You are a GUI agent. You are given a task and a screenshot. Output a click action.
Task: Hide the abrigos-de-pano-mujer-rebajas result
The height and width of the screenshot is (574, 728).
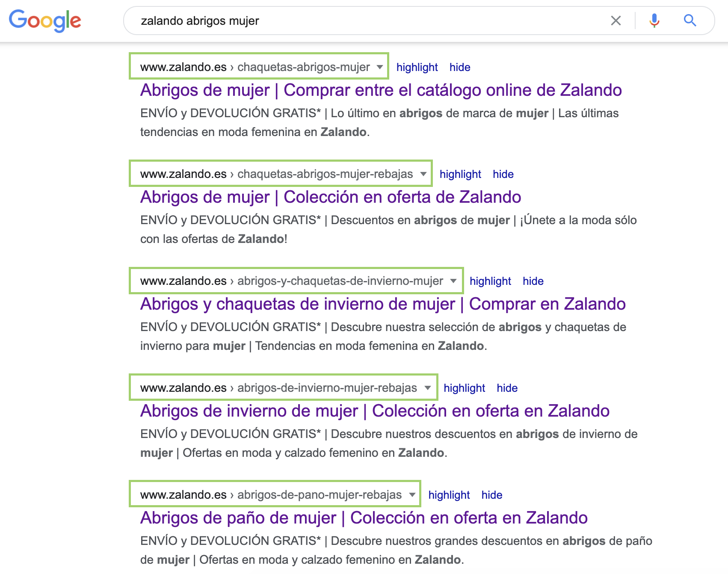tap(491, 495)
